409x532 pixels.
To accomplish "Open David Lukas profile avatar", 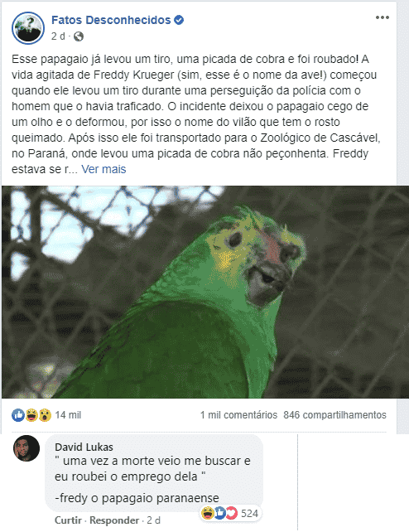I will (26, 448).
